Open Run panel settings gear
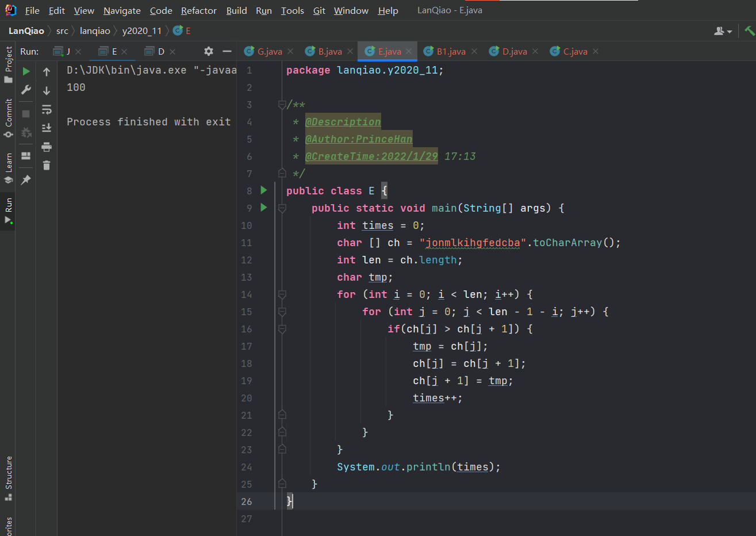The width and height of the screenshot is (756, 536). [209, 51]
